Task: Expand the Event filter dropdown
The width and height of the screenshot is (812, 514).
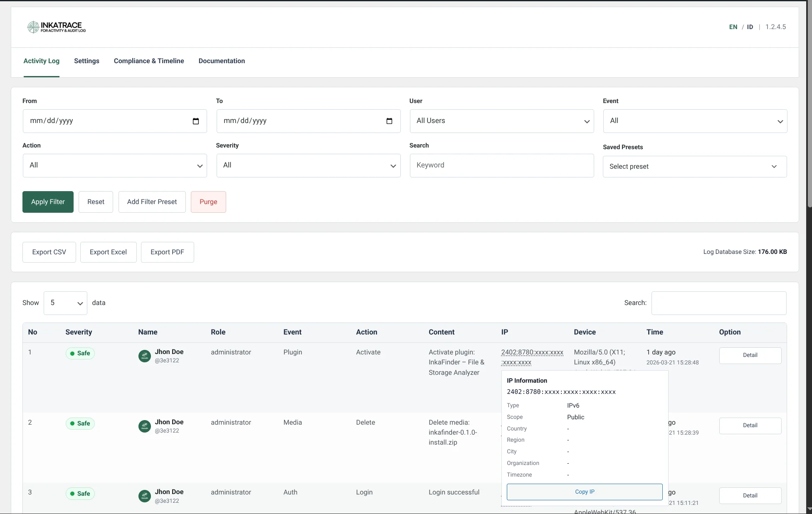Action: 695,121
